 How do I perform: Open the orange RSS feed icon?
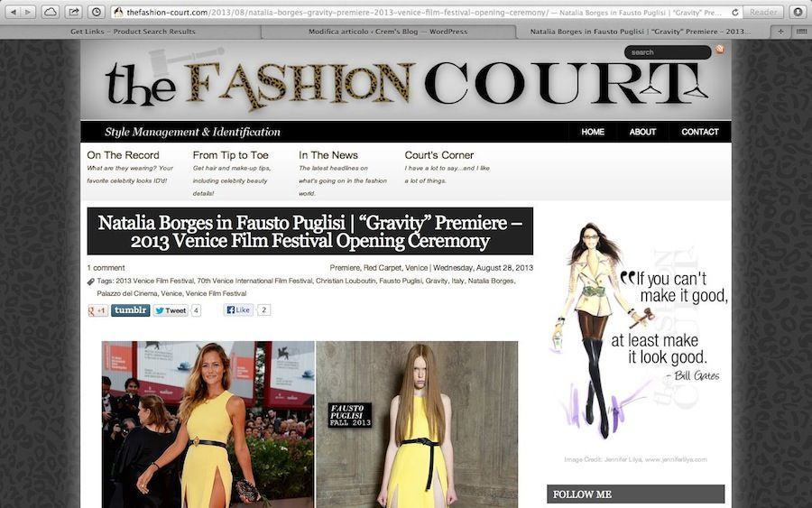720,50
